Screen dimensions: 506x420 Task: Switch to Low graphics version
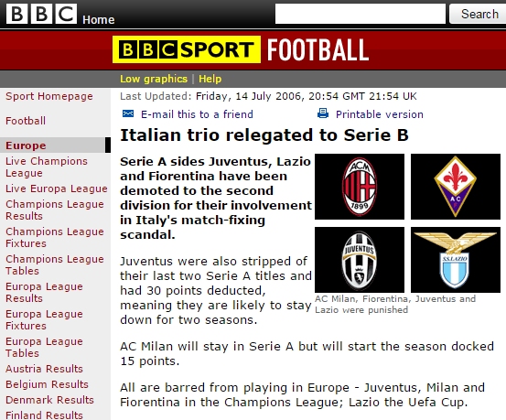pyautogui.click(x=154, y=79)
